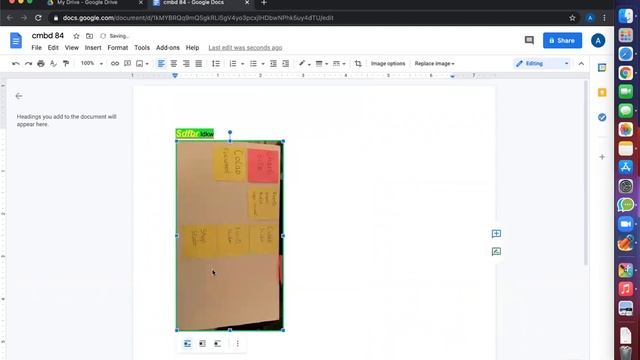The image size is (640, 360).
Task: Set justified alignment
Action: 199,64
